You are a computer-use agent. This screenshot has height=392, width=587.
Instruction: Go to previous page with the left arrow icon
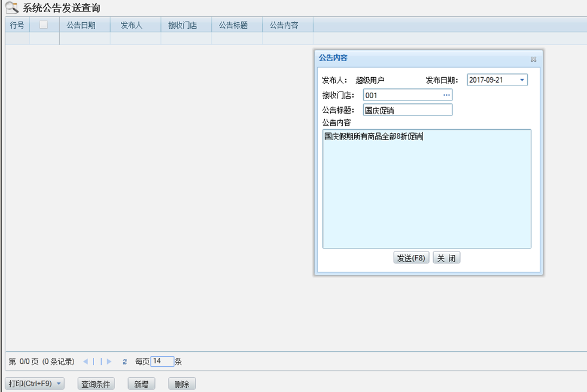(x=85, y=361)
